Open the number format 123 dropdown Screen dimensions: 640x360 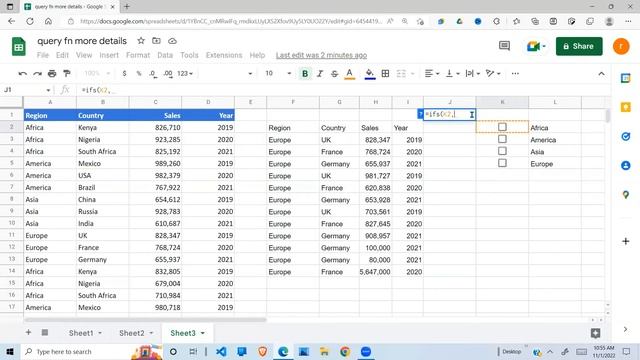tap(185, 73)
